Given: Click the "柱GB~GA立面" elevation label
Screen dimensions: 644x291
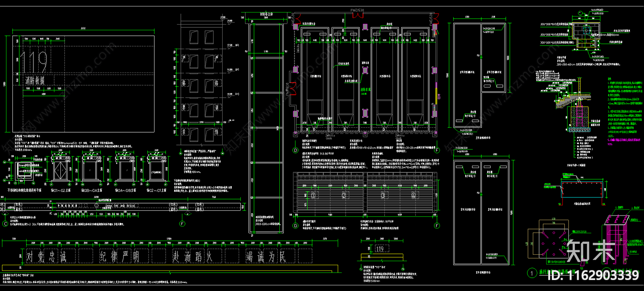Looking at the screenshot, I should pos(91,190).
